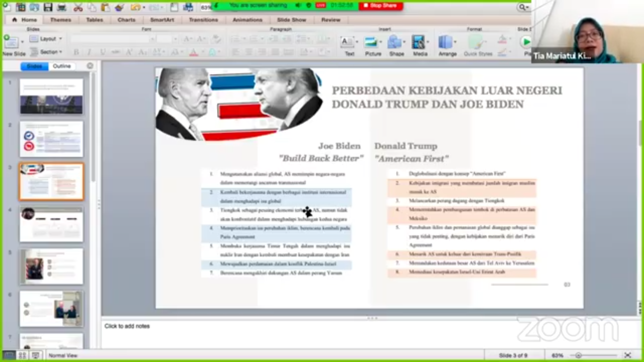Image resolution: width=644 pixels, height=362 pixels.
Task: Click the green Play slideshow icon
Action: pyautogui.click(x=526, y=42)
